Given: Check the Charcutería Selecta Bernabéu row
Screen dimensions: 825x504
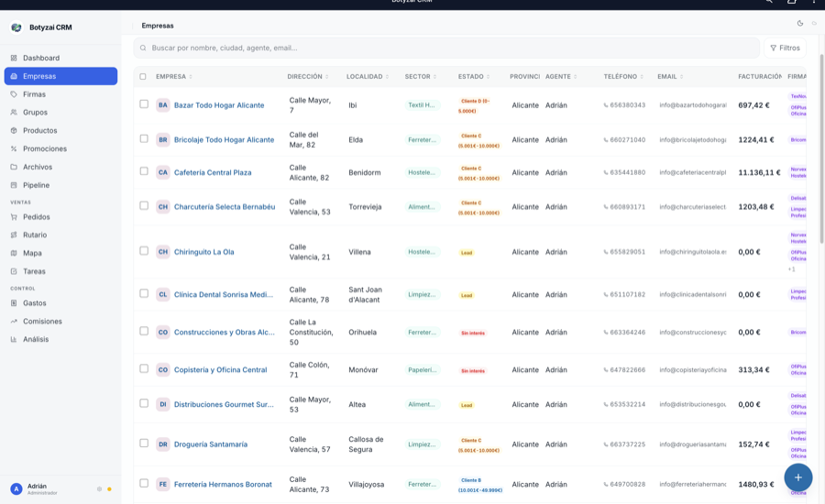Looking at the screenshot, I should pos(144,205).
